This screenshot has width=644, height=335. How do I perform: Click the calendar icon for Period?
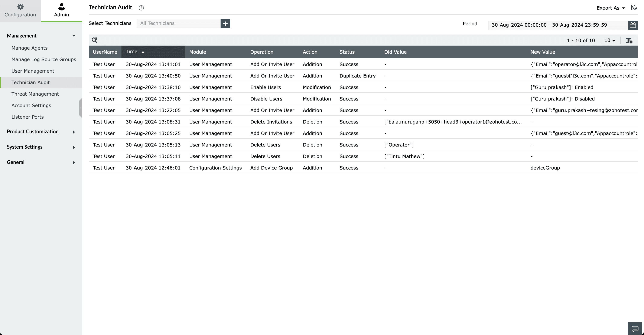(633, 25)
